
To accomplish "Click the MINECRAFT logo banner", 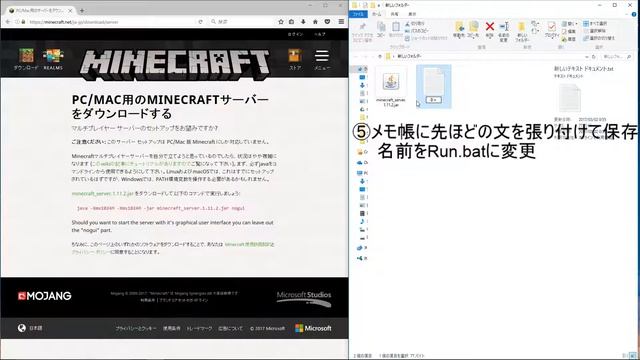I will 175,64.
